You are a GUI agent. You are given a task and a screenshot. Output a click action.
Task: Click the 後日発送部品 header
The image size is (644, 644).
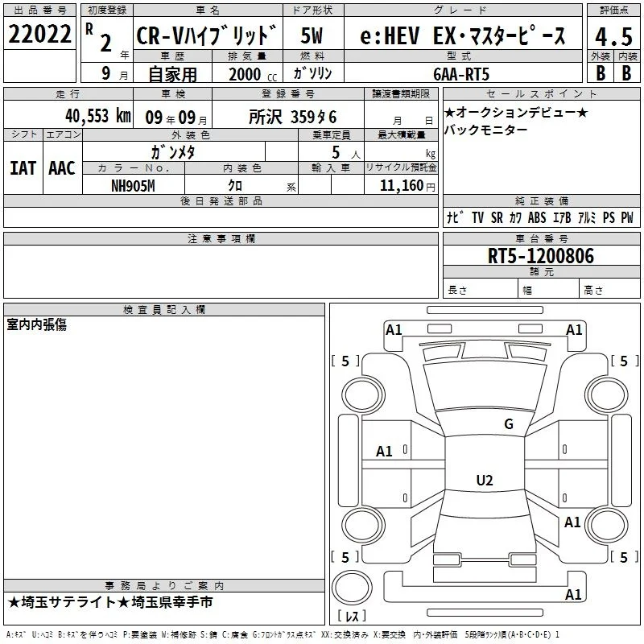(x=221, y=200)
